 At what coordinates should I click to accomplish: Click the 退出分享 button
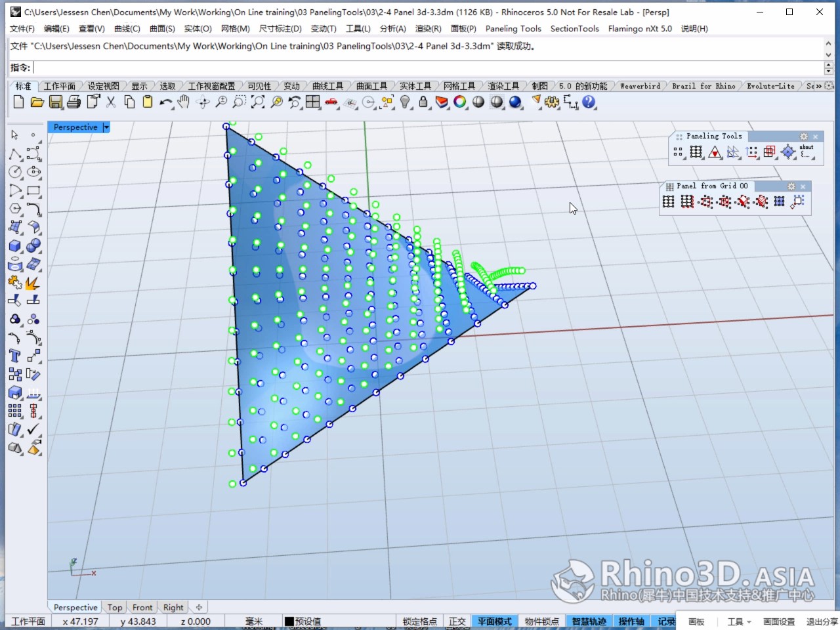tap(822, 621)
